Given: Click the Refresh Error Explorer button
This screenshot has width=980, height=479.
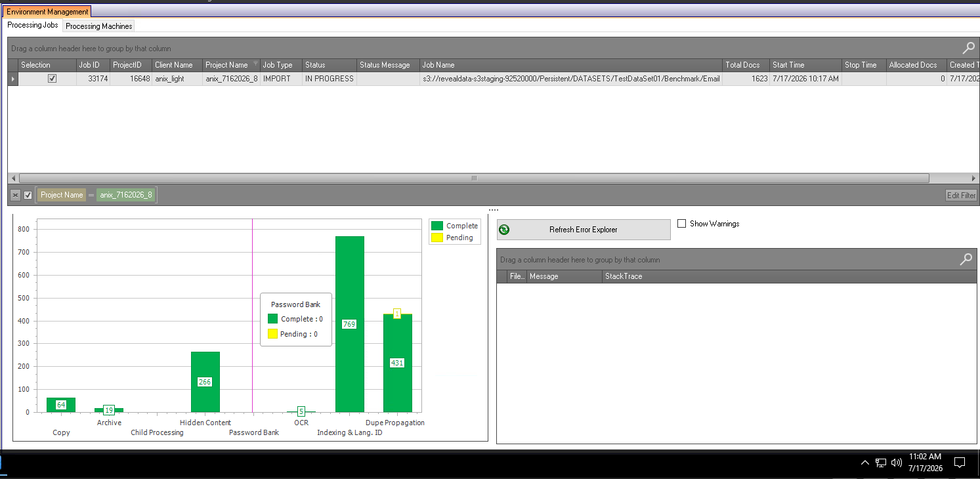Looking at the screenshot, I should [x=584, y=230].
